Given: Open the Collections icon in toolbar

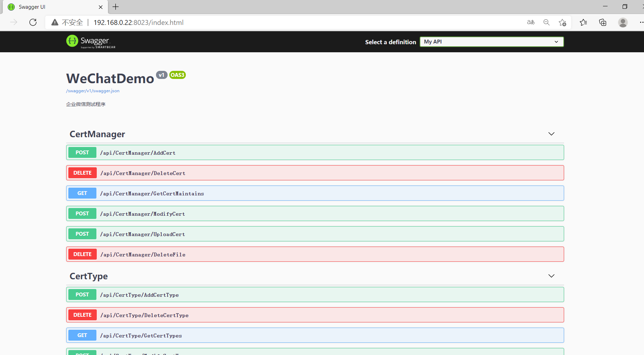Looking at the screenshot, I should pos(603,22).
